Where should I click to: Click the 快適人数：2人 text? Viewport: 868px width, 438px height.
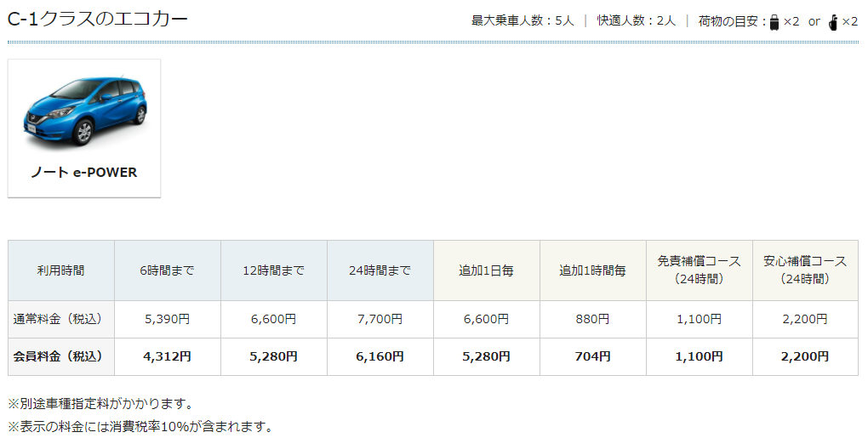pyautogui.click(x=636, y=21)
